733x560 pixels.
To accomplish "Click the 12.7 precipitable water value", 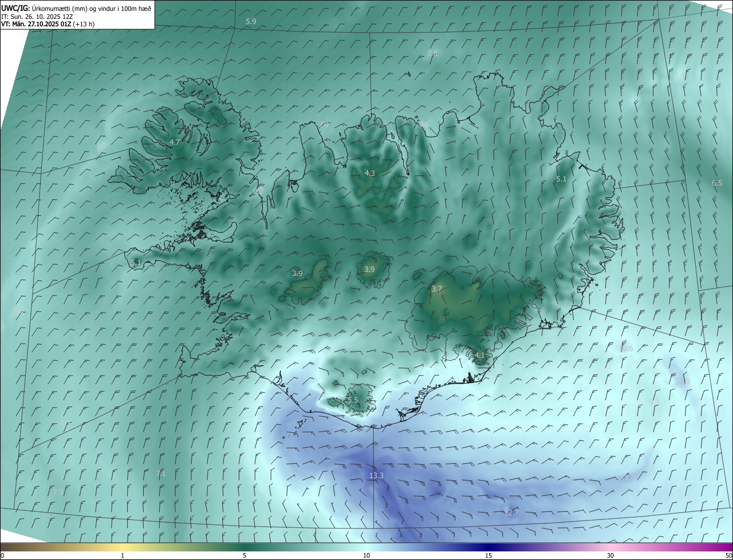I will 511,512.
